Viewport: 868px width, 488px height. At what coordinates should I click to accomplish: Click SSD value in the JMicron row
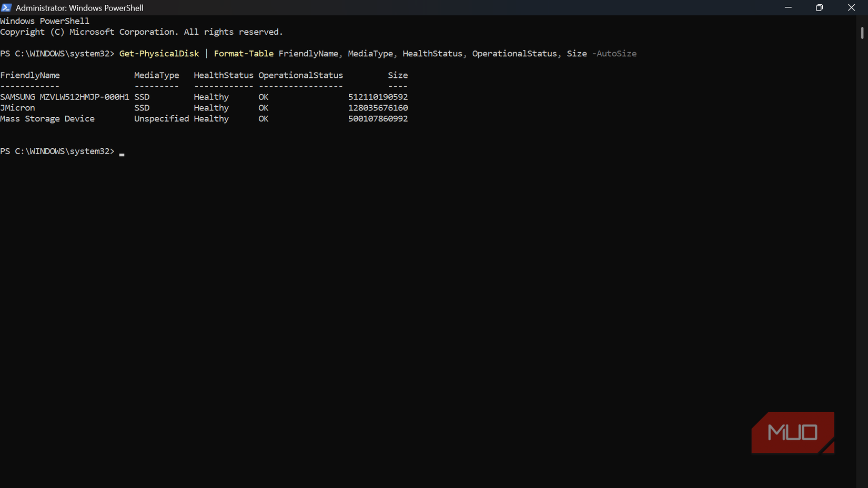142,108
